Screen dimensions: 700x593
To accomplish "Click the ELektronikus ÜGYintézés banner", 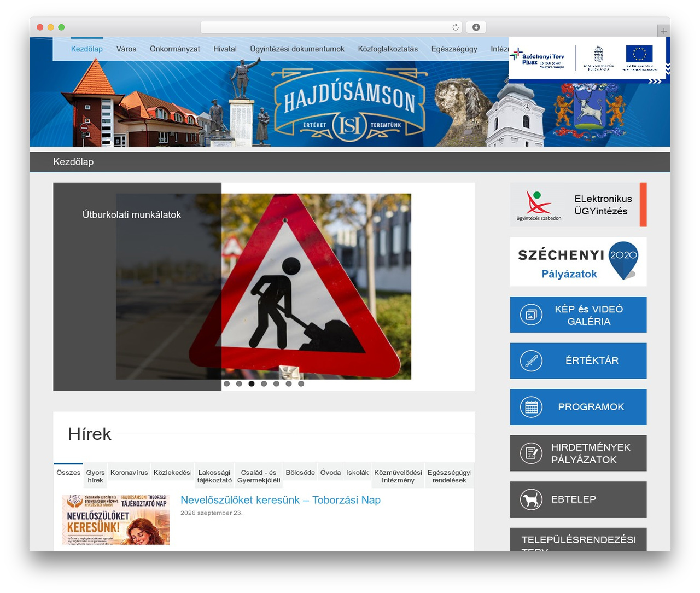I will click(x=578, y=205).
